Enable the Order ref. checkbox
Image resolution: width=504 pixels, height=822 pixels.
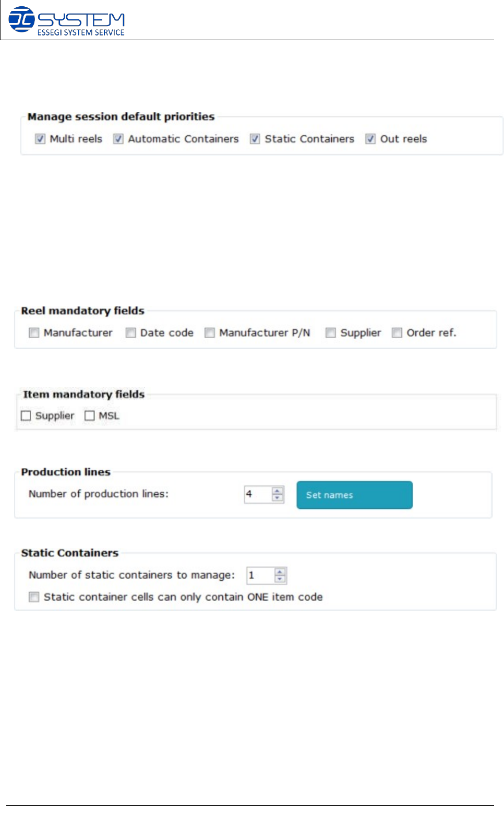(397, 333)
